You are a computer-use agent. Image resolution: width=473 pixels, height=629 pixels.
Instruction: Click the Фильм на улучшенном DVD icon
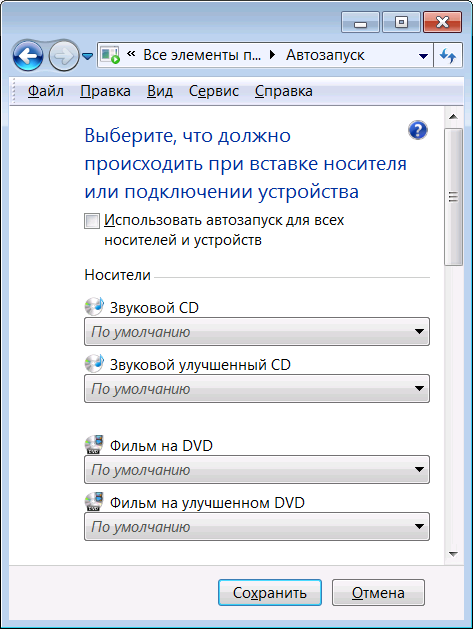pyautogui.click(x=94, y=501)
